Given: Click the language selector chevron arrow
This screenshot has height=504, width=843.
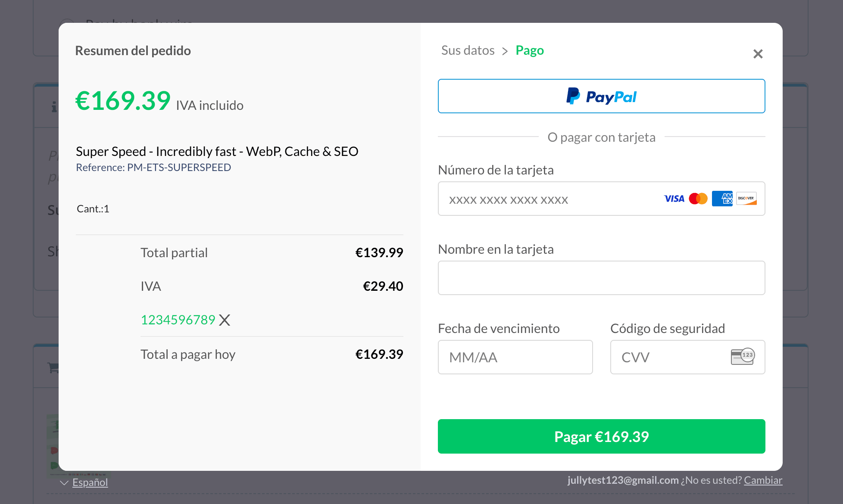Looking at the screenshot, I should click(64, 483).
